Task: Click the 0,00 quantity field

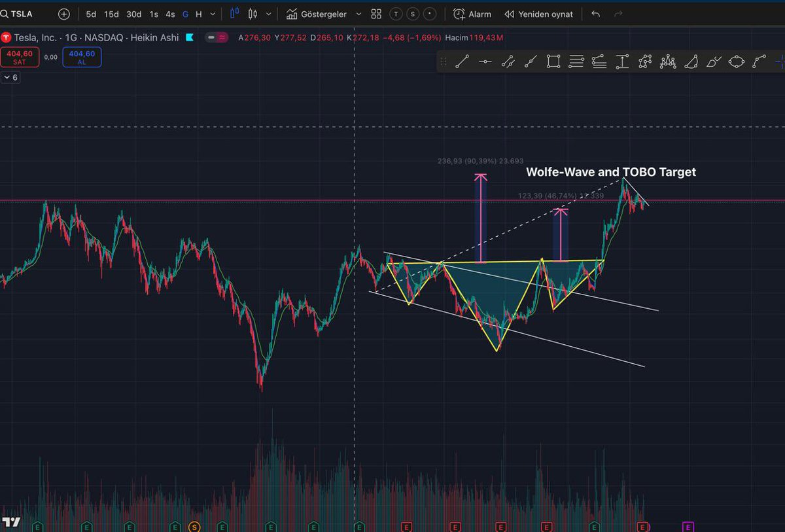Action: click(50, 58)
